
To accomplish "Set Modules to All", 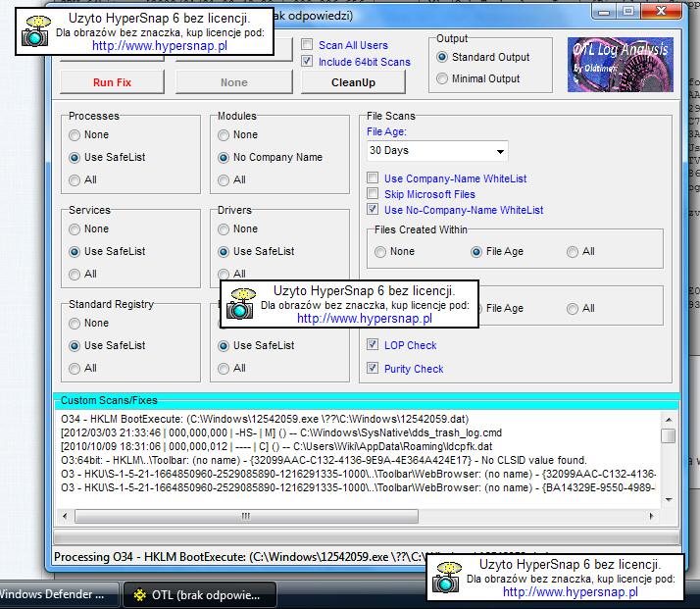I will click(x=224, y=179).
